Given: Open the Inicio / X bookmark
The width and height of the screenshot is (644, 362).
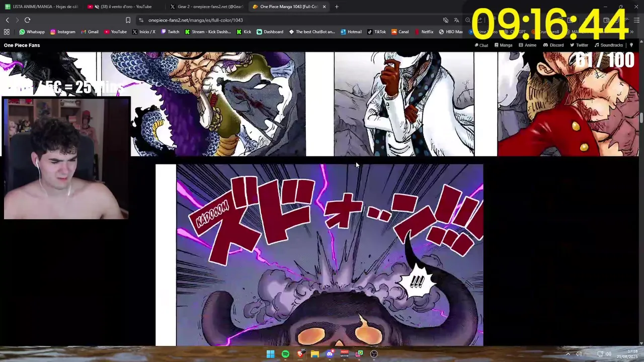Looking at the screenshot, I should point(143,32).
